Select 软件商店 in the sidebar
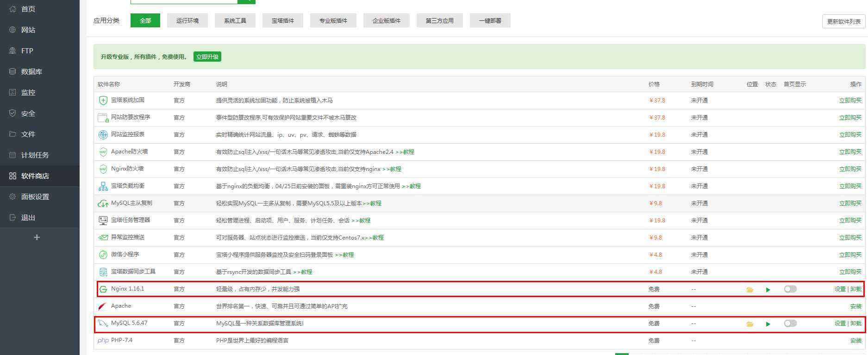This screenshot has height=355, width=868. coord(40,176)
